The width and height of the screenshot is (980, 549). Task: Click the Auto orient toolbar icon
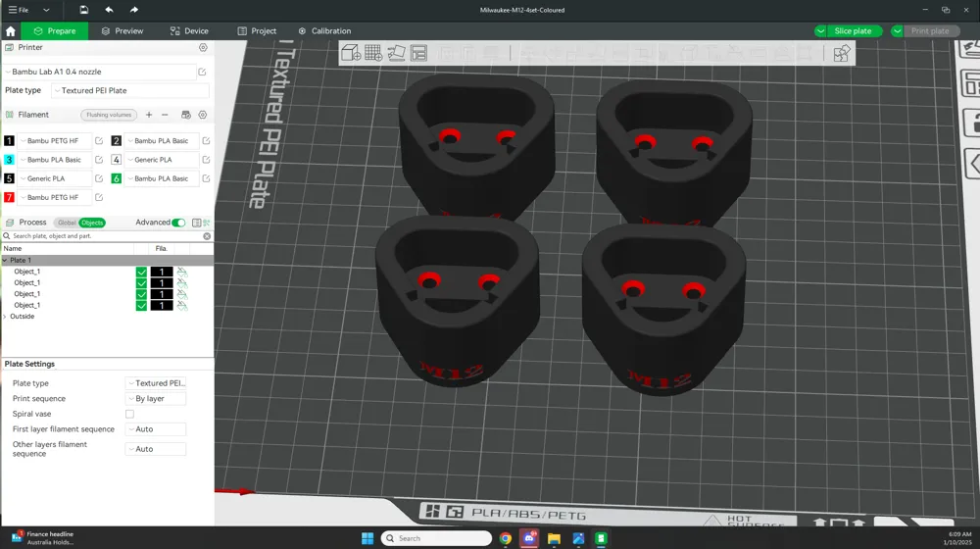coord(396,53)
